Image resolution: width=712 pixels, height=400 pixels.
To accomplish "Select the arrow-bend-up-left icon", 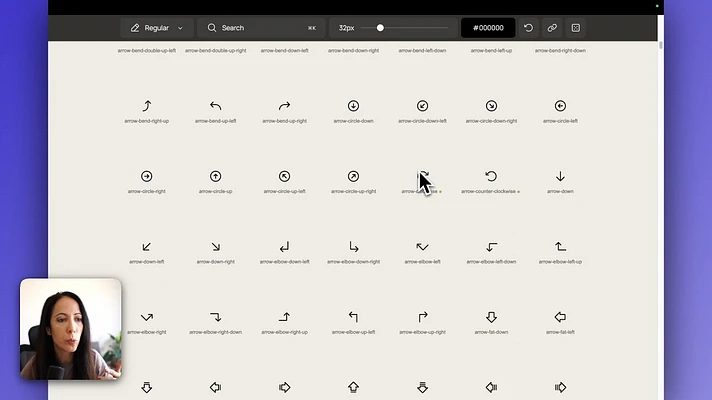I will pyautogui.click(x=216, y=106).
